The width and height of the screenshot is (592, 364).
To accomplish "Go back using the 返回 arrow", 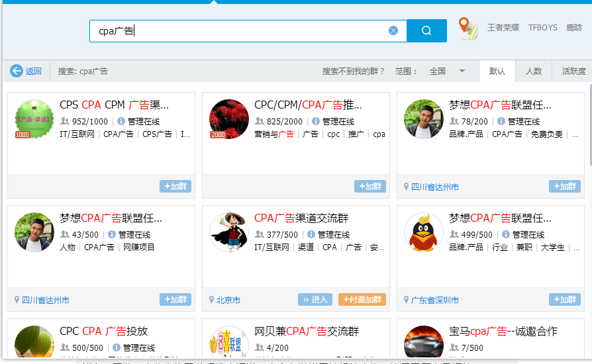I will pos(26,71).
